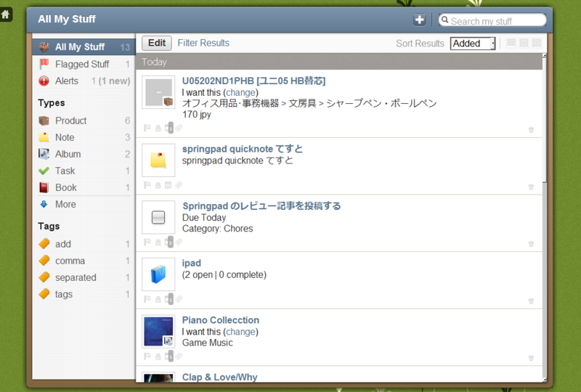Delete the ipad item via trash icon
This screenshot has height=392, width=581.
point(531,301)
